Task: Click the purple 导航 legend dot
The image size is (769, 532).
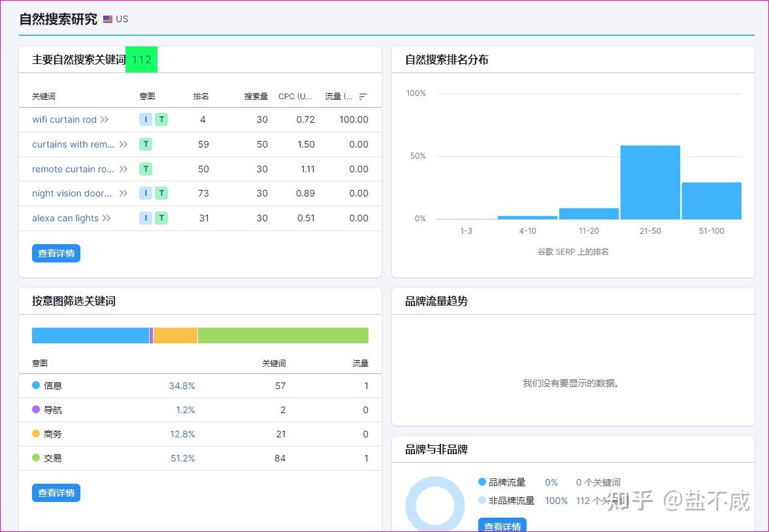Action: pyautogui.click(x=36, y=409)
